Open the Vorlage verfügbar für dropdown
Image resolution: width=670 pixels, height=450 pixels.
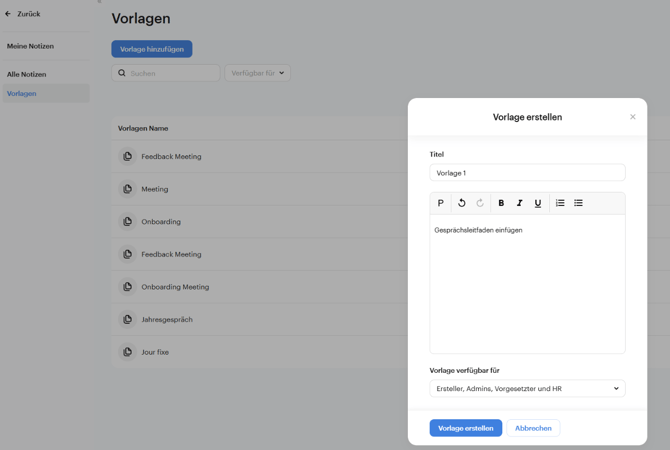(527, 389)
